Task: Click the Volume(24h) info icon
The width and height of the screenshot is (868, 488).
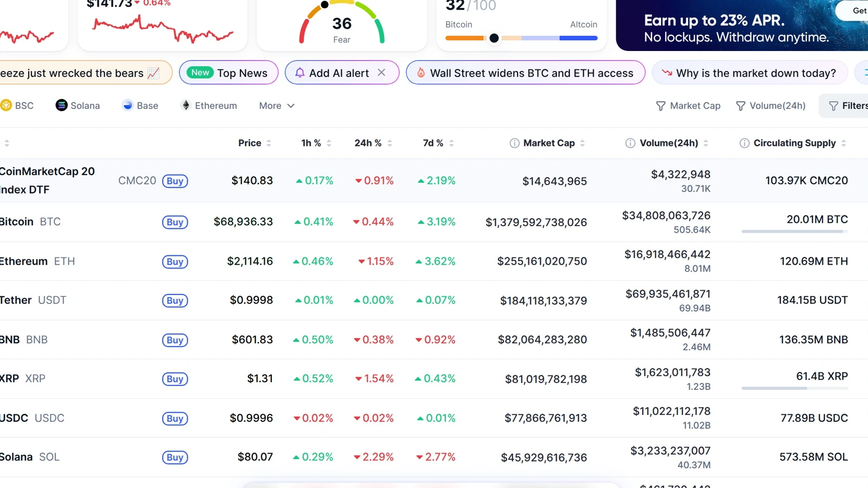Action: click(630, 143)
